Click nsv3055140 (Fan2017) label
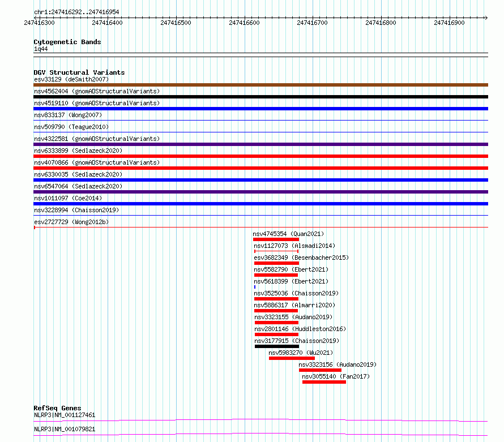This screenshot has height=442, width=504. (336, 376)
